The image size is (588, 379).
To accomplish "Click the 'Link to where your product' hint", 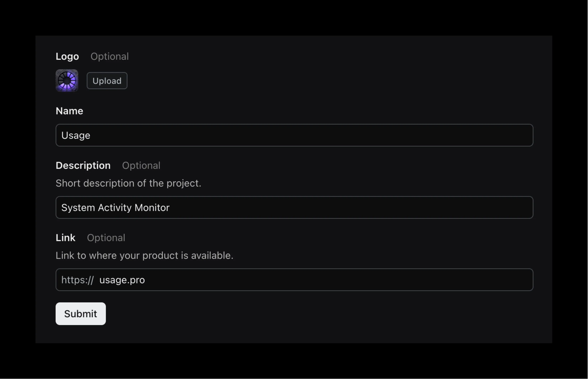I will [144, 256].
